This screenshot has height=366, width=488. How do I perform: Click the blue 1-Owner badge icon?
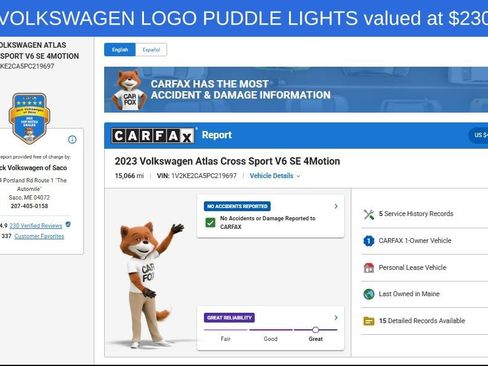click(369, 241)
